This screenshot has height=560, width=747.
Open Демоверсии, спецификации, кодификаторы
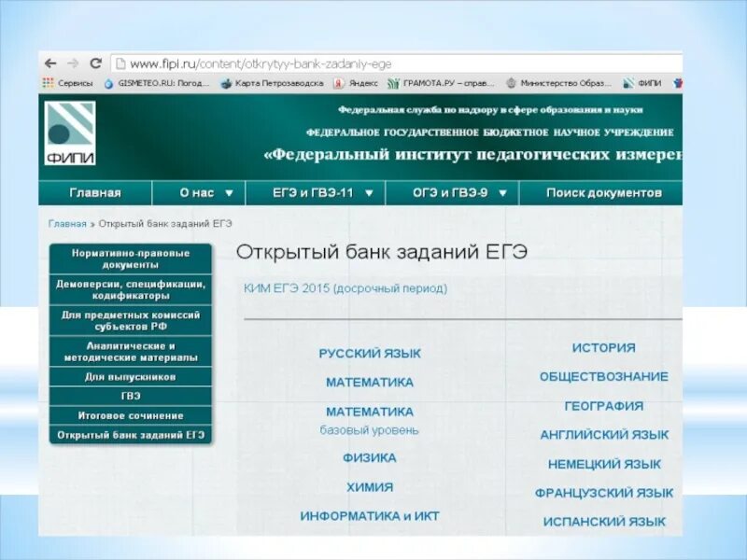pos(131,290)
